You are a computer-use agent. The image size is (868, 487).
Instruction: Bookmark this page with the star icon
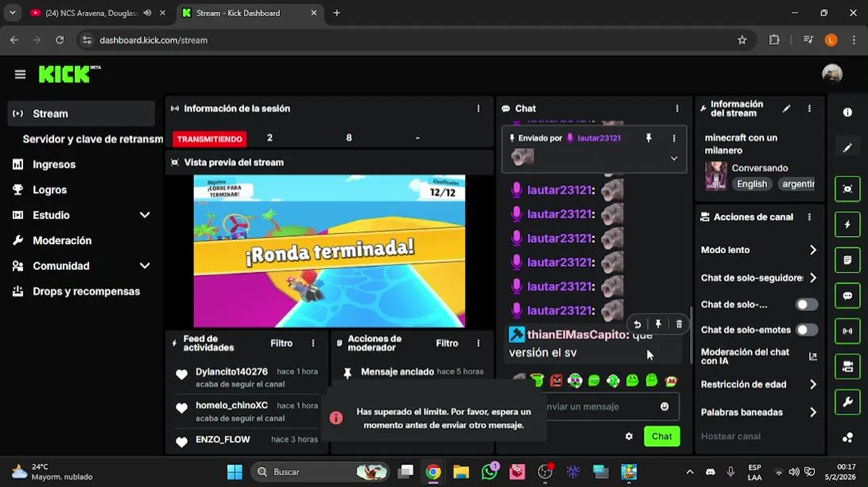(x=742, y=40)
